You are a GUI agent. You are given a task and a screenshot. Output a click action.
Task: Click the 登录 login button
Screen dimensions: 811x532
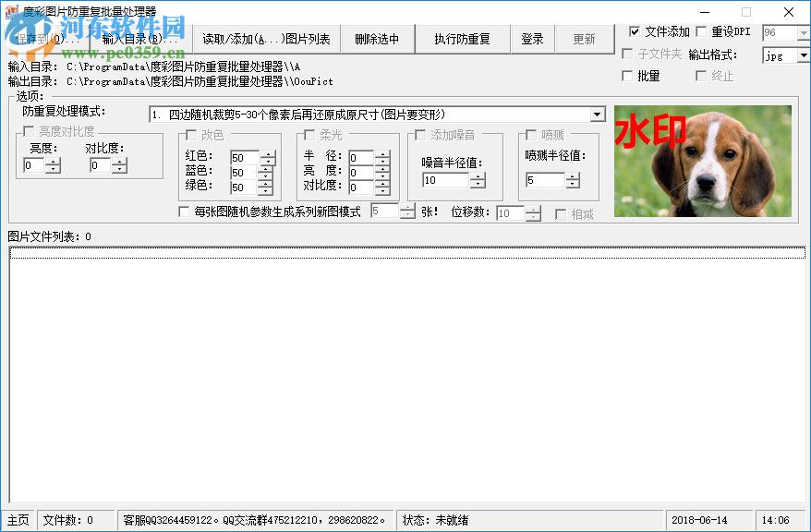[x=533, y=39]
